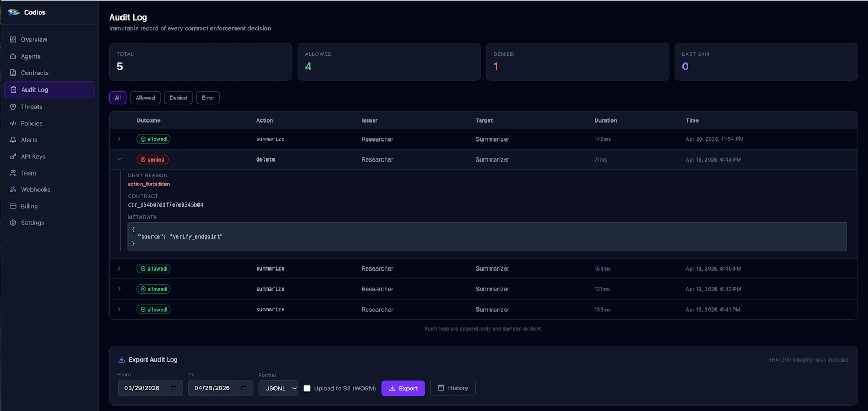Click the calendar icon in From date field
The width and height of the screenshot is (868, 411).
pos(174,388)
